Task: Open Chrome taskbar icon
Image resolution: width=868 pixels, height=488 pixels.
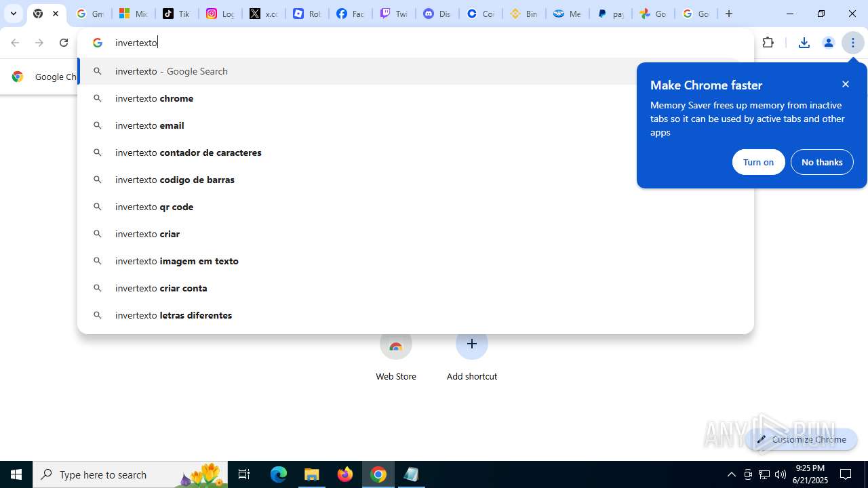Action: click(x=378, y=474)
